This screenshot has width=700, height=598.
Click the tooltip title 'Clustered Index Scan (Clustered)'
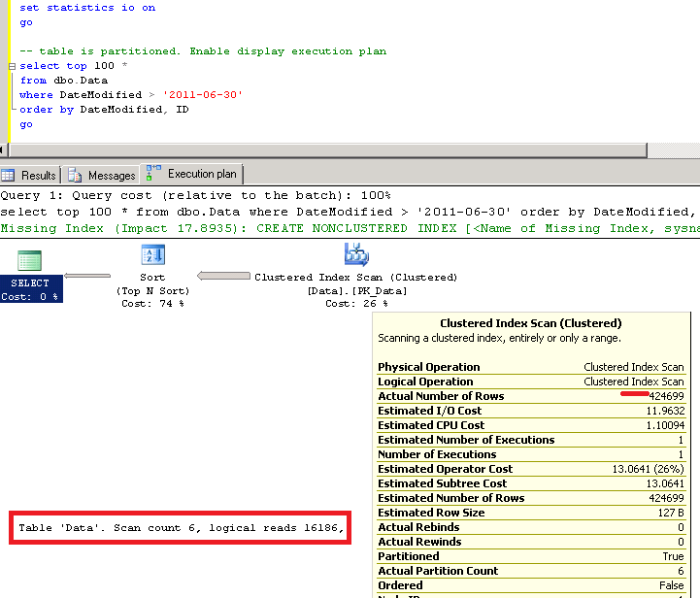tap(531, 323)
